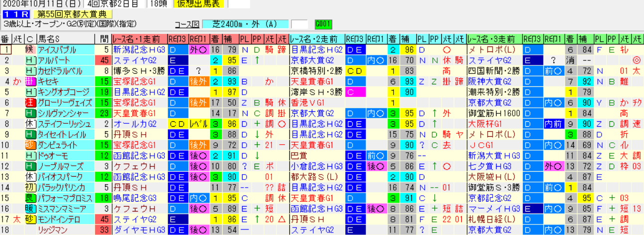Select horse name リッジマン

point(65,230)
